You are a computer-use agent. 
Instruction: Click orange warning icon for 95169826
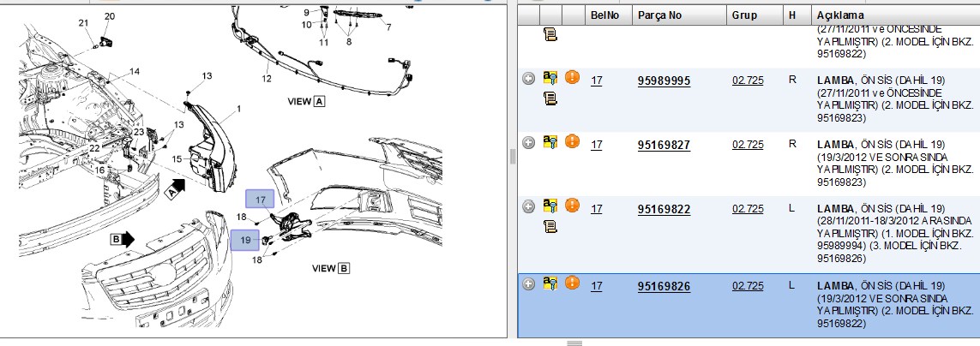572,283
